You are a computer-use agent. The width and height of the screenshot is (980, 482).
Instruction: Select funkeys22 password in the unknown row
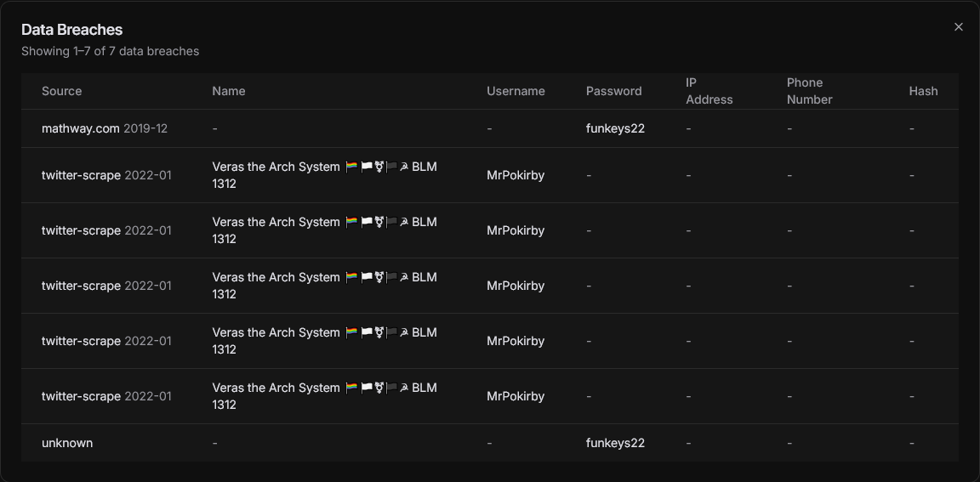click(x=615, y=443)
